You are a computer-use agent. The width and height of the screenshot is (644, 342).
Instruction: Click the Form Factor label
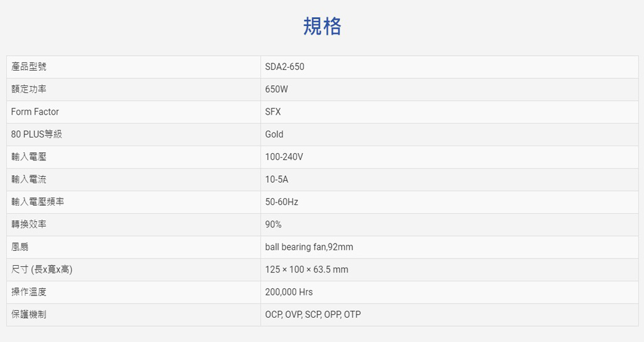[x=35, y=112]
